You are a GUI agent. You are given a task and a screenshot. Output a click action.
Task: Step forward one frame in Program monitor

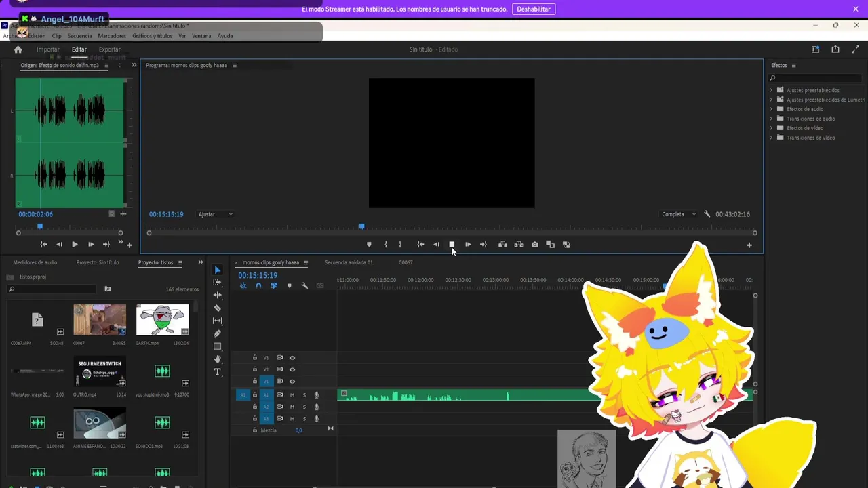[x=468, y=245]
